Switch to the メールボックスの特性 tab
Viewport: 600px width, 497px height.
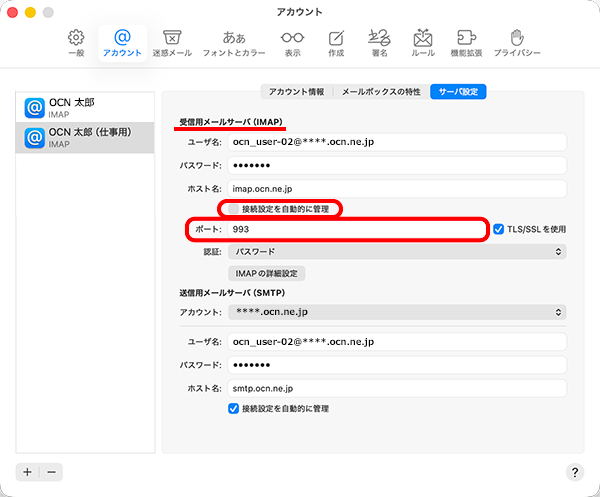click(x=381, y=91)
